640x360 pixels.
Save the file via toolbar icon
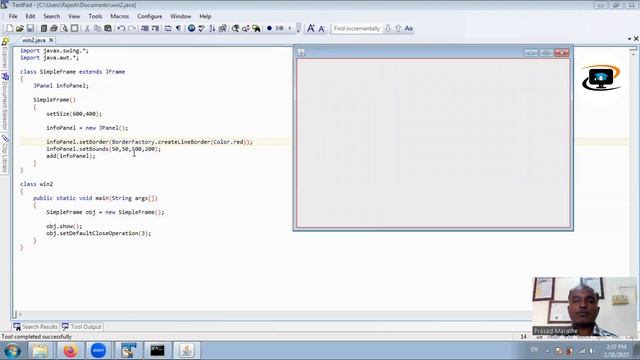(30, 29)
